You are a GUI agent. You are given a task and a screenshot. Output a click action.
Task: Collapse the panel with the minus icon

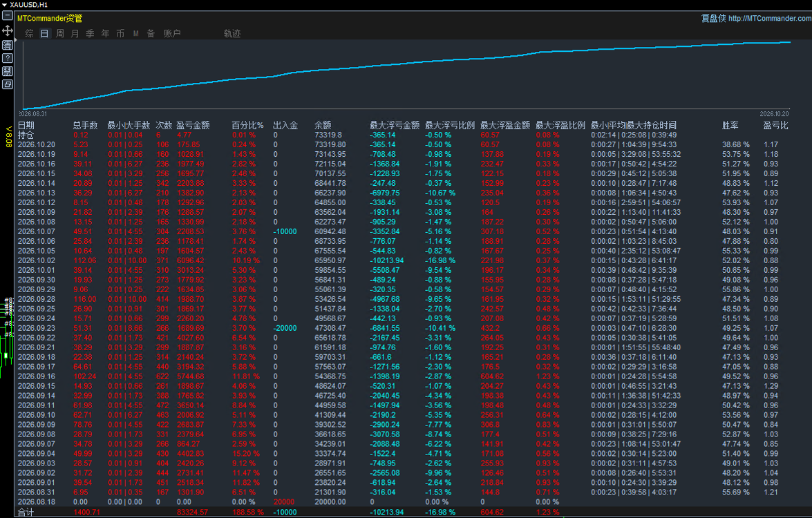7,16
